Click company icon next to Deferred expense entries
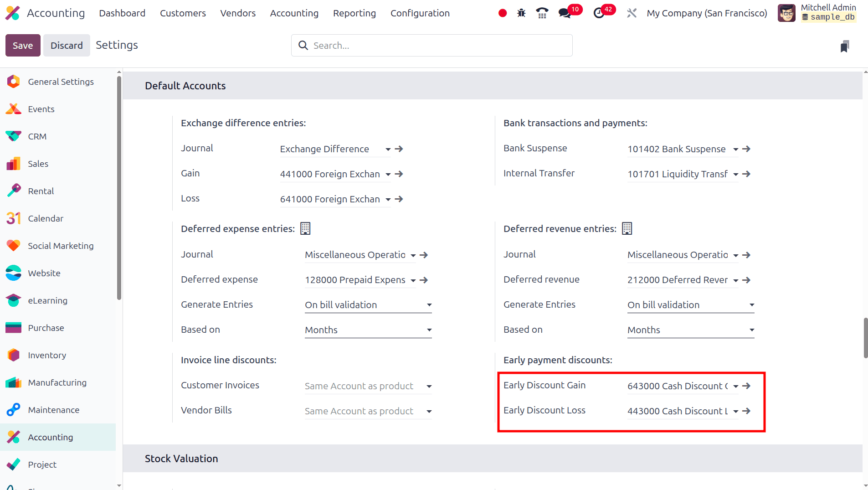 coord(305,228)
